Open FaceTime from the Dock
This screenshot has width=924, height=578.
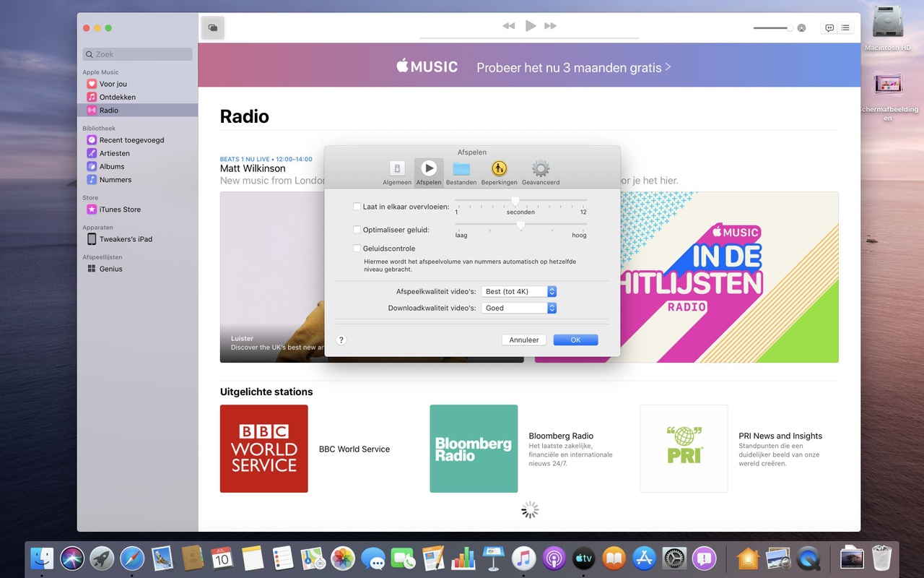403,558
